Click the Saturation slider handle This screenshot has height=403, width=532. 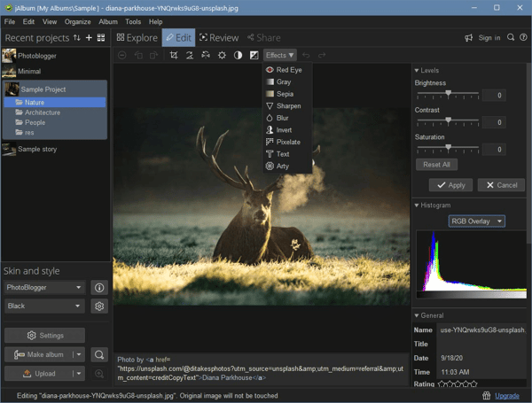[448, 147]
